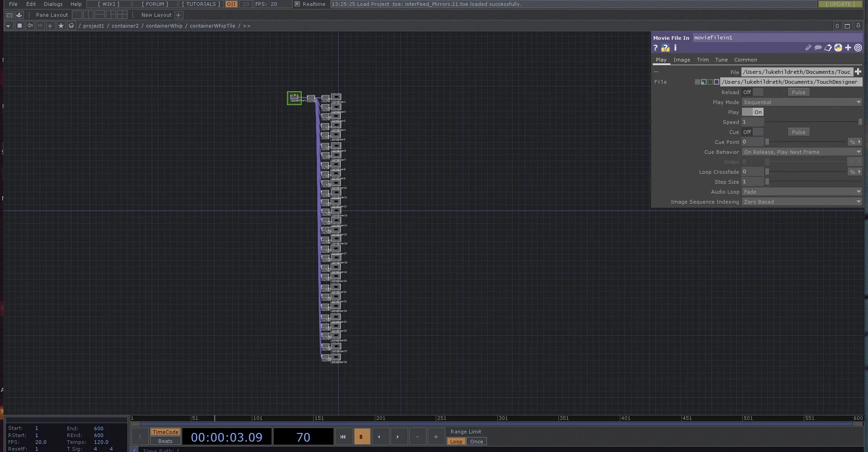Toggle Play On switch
This screenshot has width=868, height=452.
click(752, 112)
